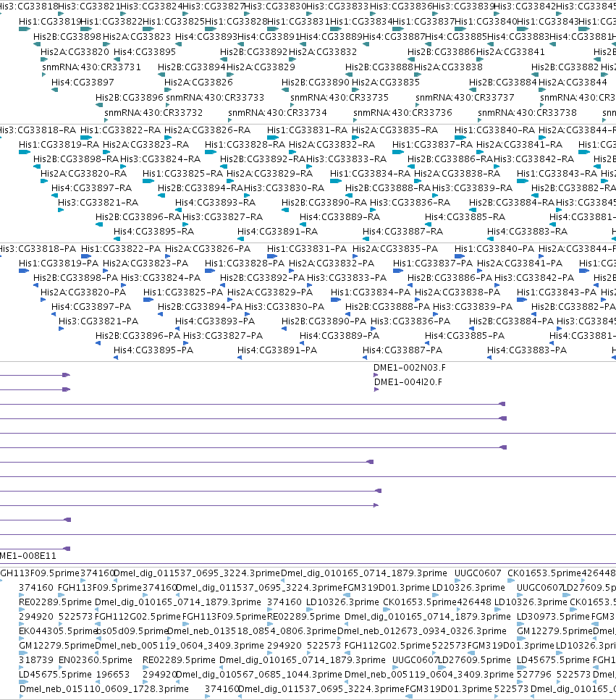Select gene label snmRNA:430:CR33733
This screenshot has height=700, width=616.
pyautogui.click(x=215, y=97)
